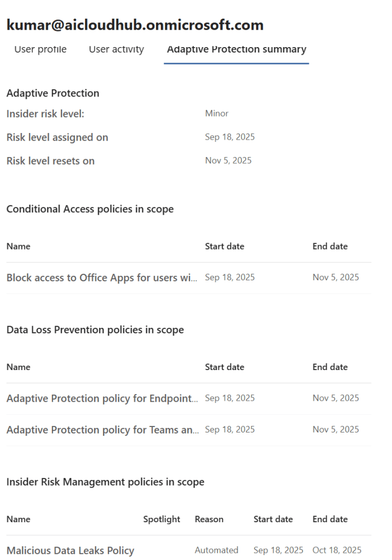Select the Adaptive Protection summary tab

click(x=236, y=49)
